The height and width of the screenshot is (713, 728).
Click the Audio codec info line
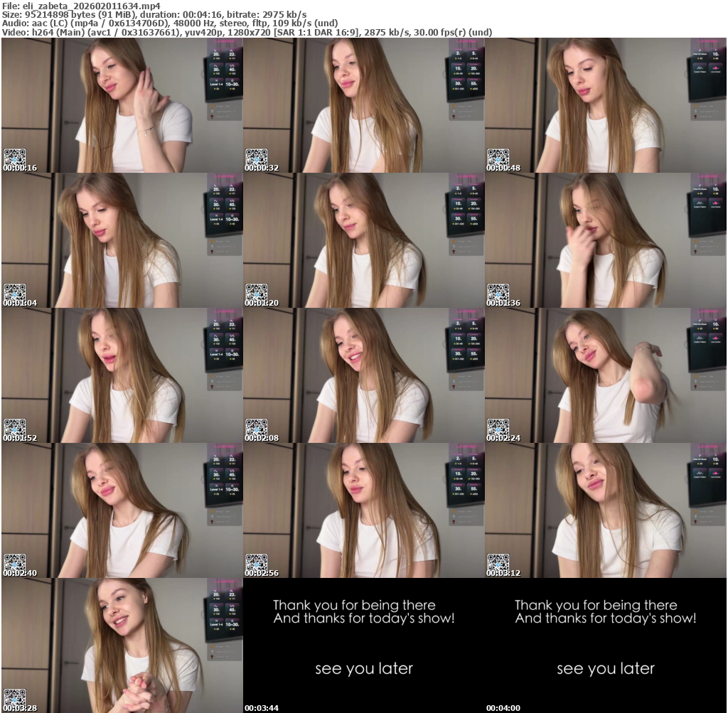(170, 23)
